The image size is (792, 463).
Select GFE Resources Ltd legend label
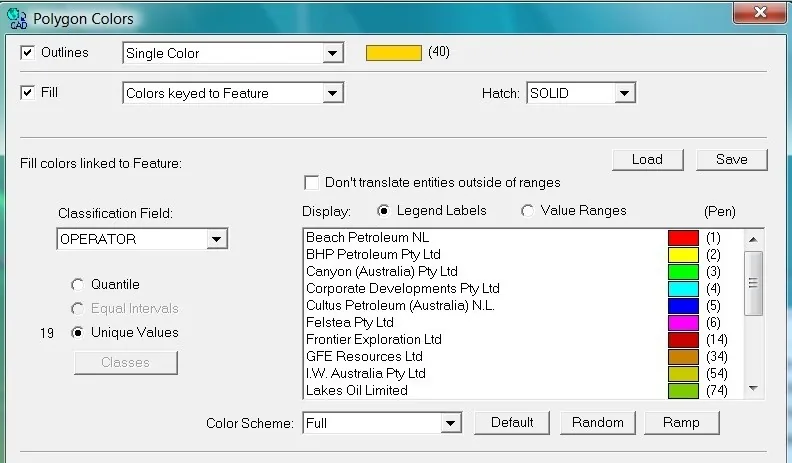(x=364, y=356)
